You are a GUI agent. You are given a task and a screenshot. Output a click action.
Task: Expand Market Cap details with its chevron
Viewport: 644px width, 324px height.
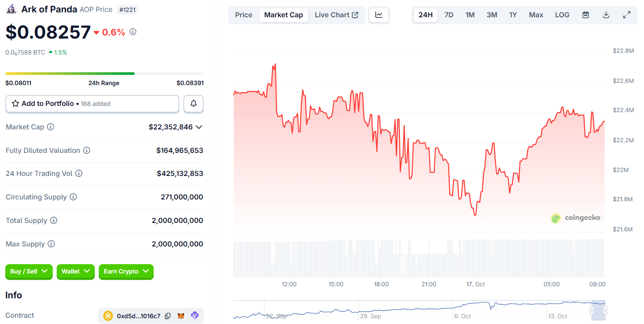[x=199, y=127]
